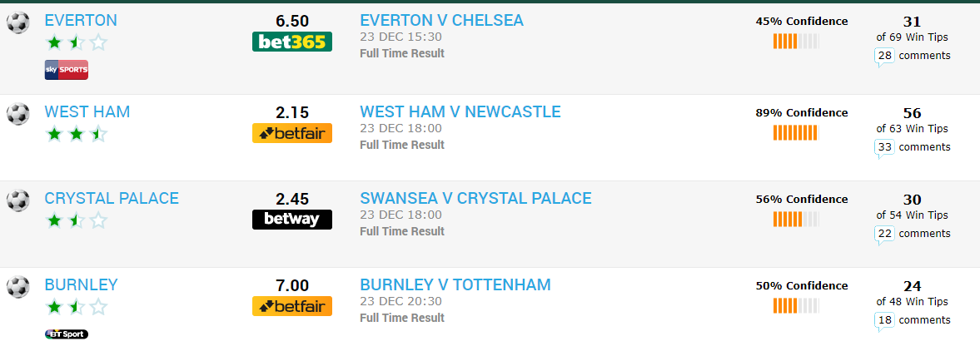Click the 7.00 odds for Burnley

pyautogui.click(x=292, y=285)
